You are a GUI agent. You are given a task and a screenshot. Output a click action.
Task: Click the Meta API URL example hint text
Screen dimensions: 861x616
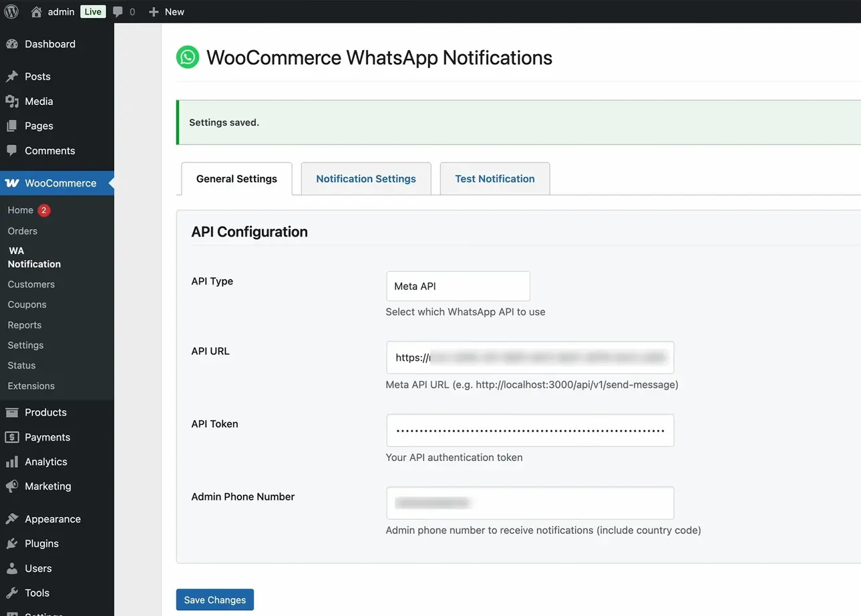tap(532, 385)
